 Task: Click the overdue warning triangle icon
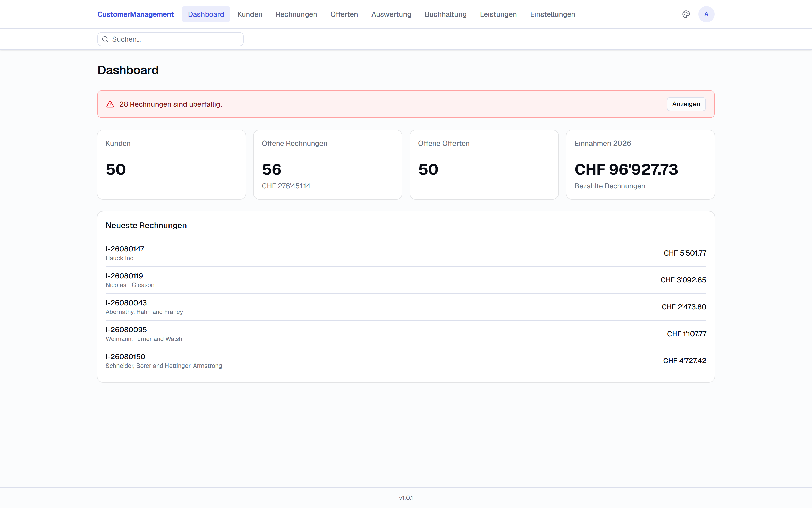click(110, 104)
